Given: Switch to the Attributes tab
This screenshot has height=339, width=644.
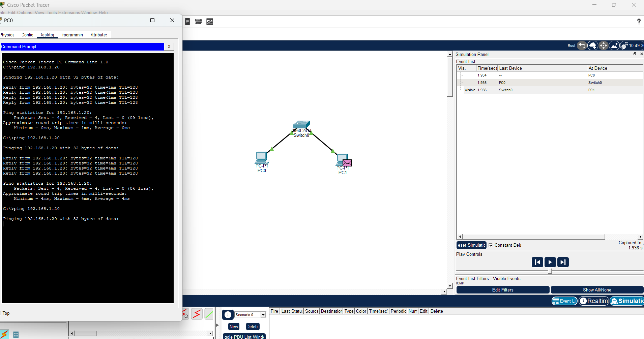Looking at the screenshot, I should pos(99,35).
